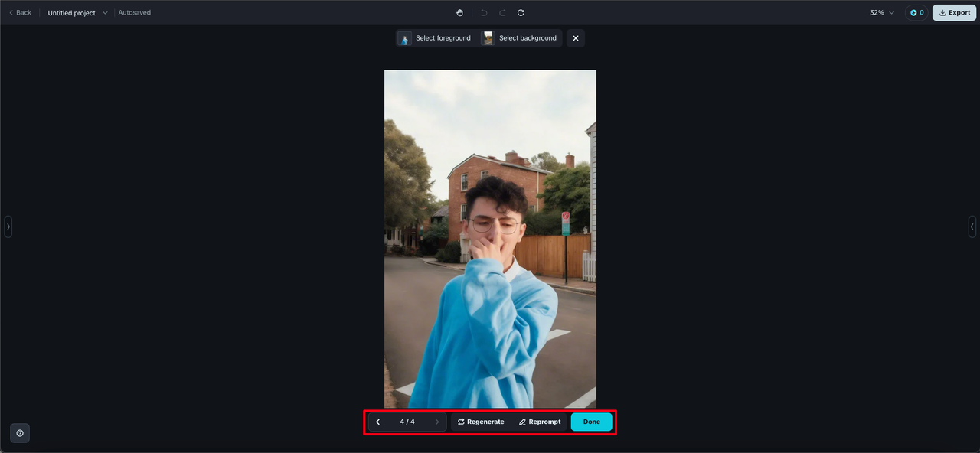980x453 pixels.
Task: Export the project
Action: (x=954, y=13)
